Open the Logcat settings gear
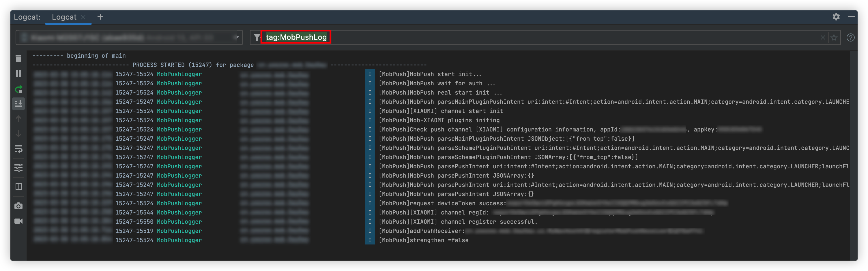 (x=837, y=16)
